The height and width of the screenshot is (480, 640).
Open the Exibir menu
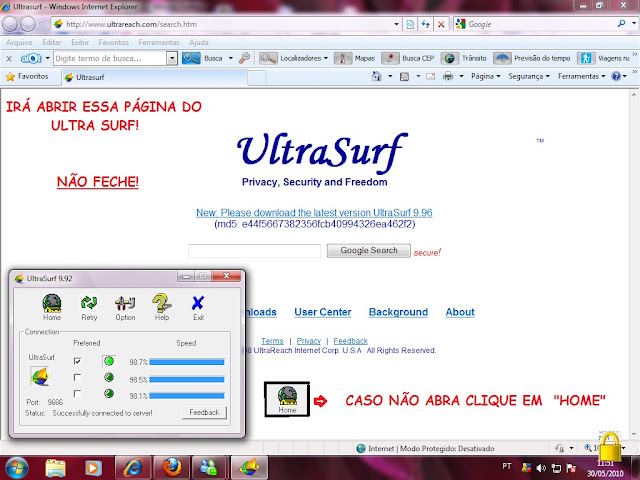pyautogui.click(x=80, y=42)
